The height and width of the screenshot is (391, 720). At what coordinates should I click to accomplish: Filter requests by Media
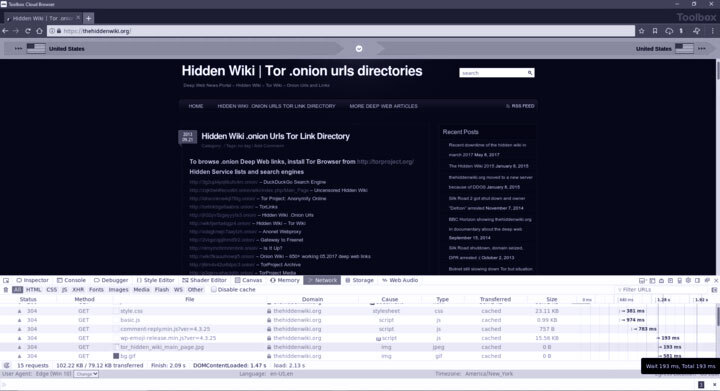[x=141, y=290]
